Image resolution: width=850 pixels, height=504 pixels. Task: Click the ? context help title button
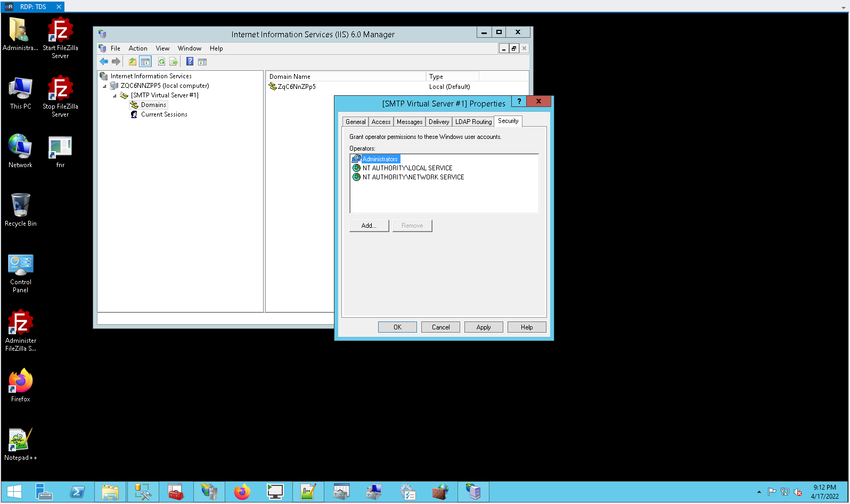click(519, 101)
